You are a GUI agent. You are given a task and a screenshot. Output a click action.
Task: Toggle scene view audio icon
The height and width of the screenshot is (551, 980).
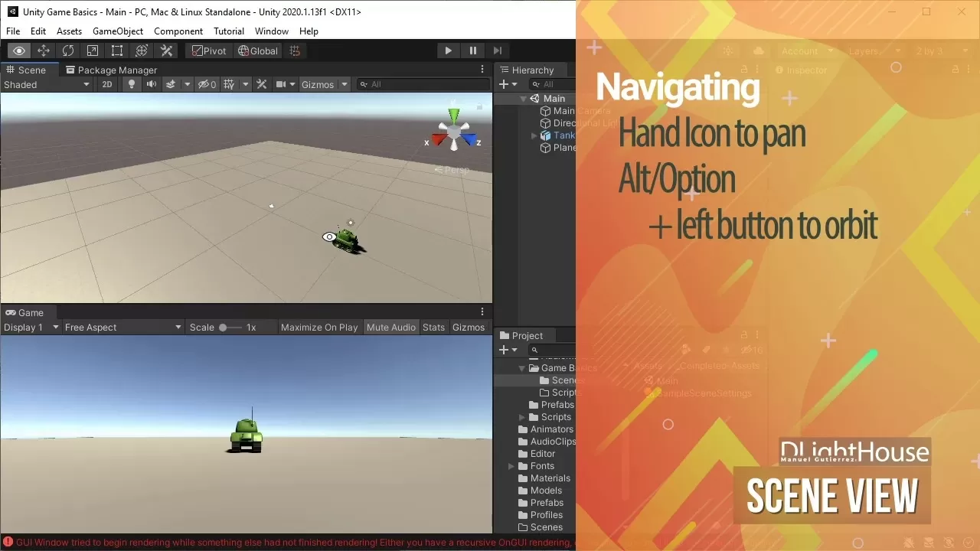point(150,84)
